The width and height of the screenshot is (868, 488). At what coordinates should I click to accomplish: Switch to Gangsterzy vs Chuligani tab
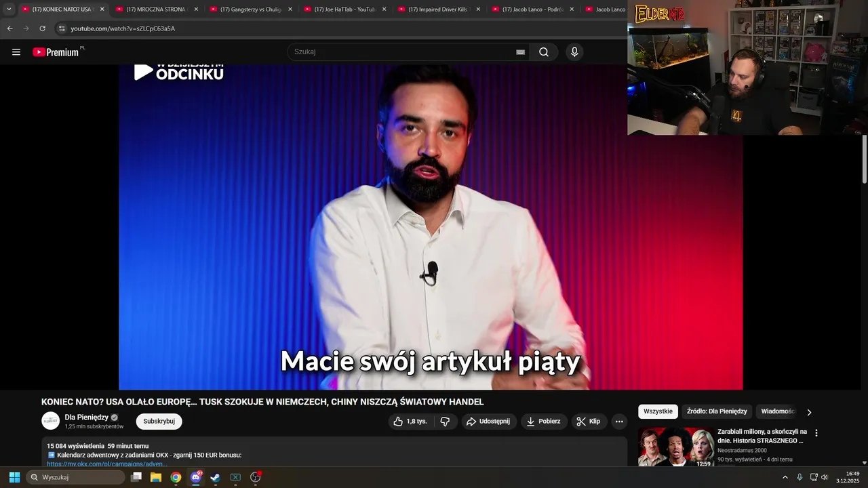pos(251,9)
